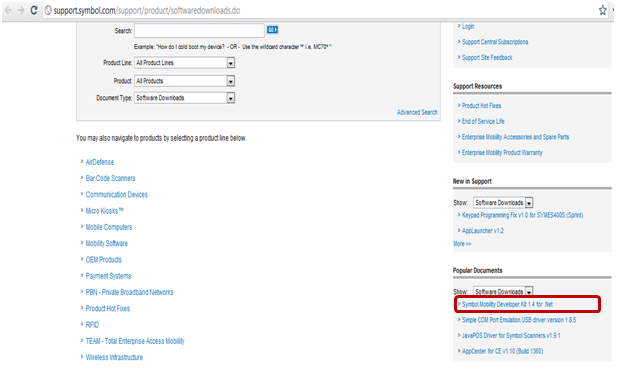Open the Advanced Search link

(417, 112)
